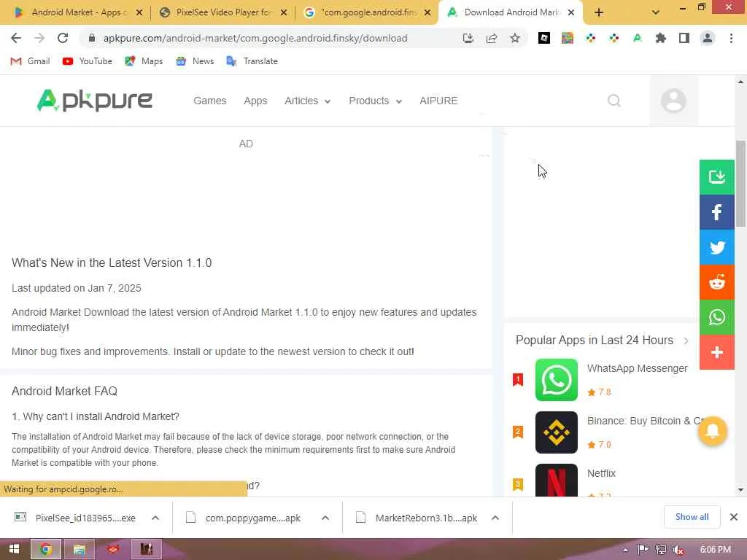Share the page on Reddit
The image size is (747, 560).
717,282
